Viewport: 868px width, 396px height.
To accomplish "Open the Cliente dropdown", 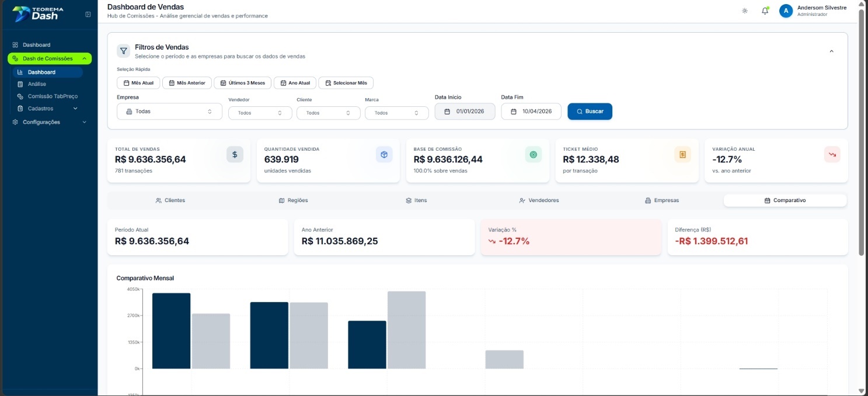I will [x=328, y=113].
